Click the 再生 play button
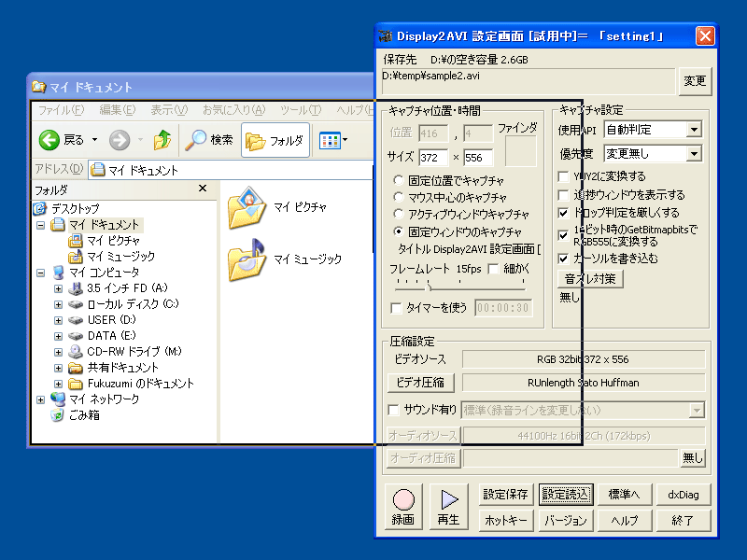 (x=449, y=507)
